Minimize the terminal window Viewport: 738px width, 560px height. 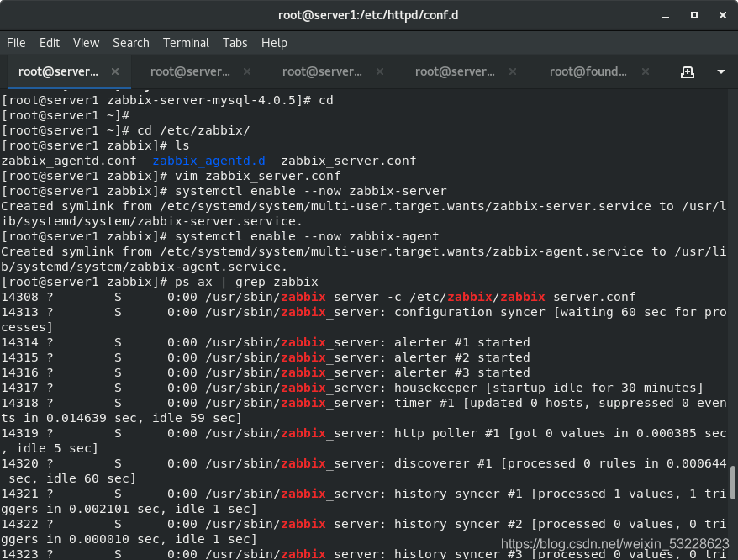coord(666,15)
